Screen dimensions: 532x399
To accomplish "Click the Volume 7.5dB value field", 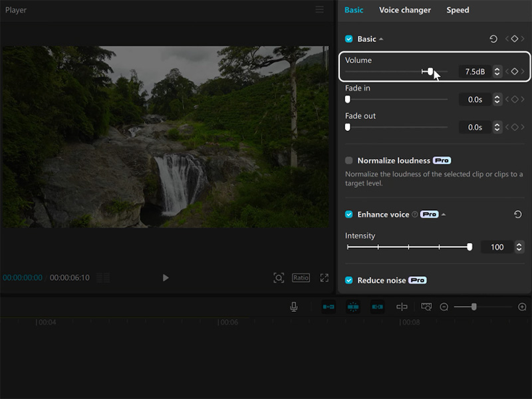I will 475,72.
